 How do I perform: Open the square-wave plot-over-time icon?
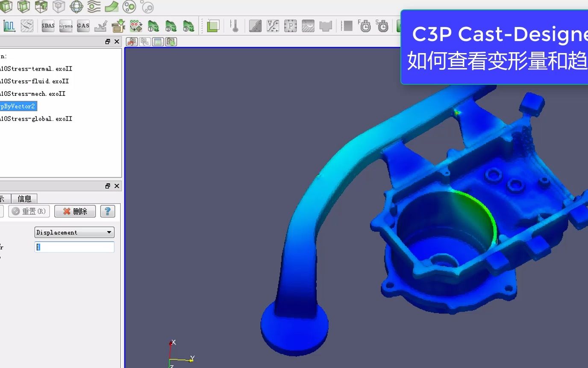click(x=9, y=26)
